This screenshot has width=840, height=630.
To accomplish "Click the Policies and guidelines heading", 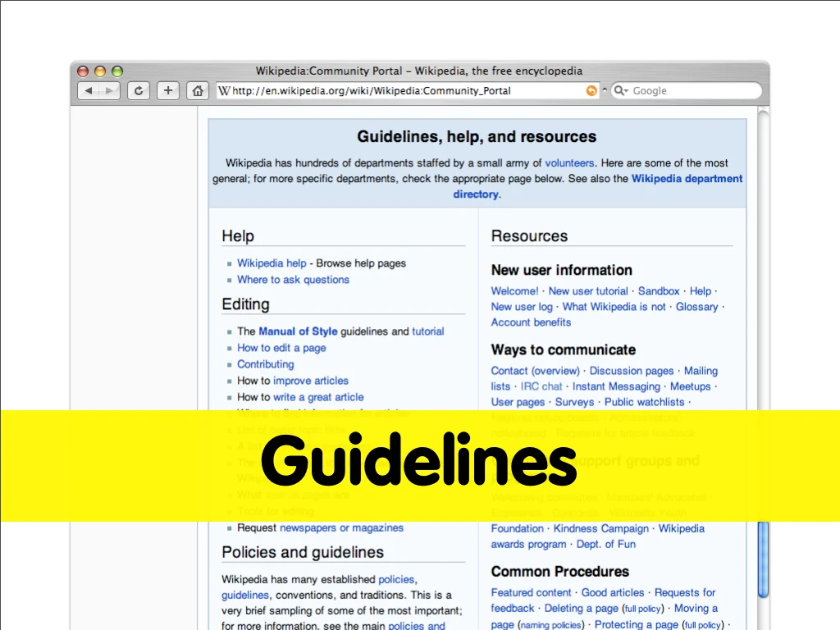I will pyautogui.click(x=303, y=552).
